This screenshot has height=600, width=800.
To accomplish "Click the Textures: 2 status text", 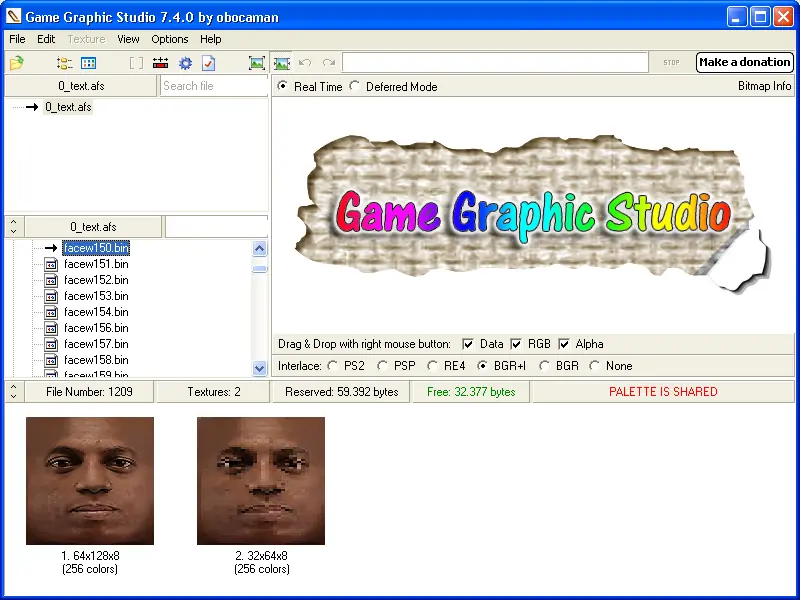I will 214,392.
